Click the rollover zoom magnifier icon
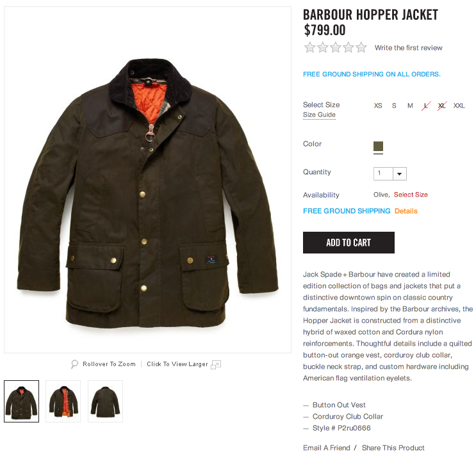Image resolution: width=476 pixels, height=466 pixels. point(74,364)
